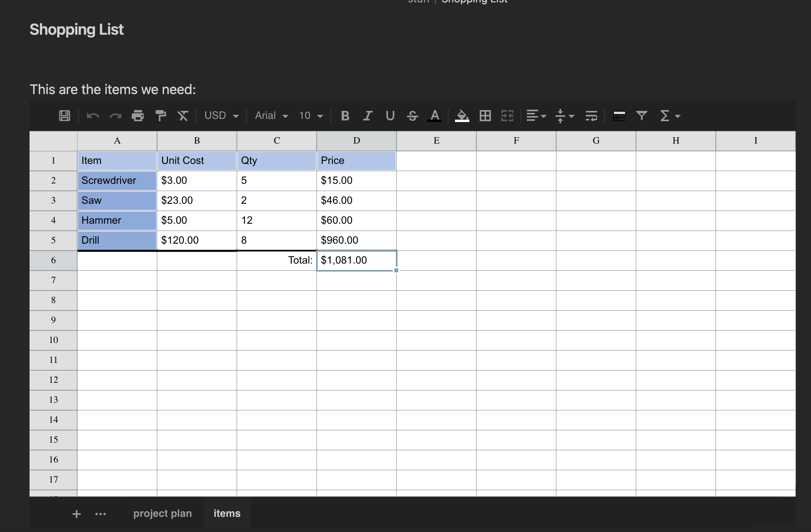Open the USD currency format dropdown

pos(222,116)
